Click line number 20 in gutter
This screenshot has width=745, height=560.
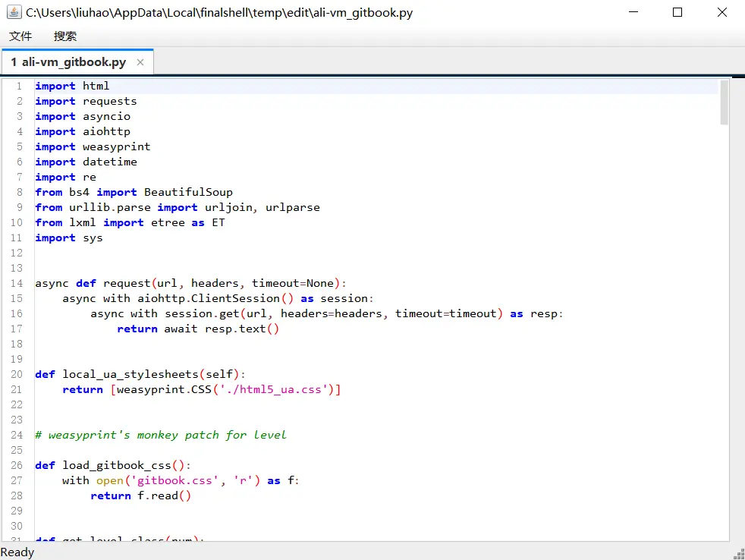pos(17,375)
